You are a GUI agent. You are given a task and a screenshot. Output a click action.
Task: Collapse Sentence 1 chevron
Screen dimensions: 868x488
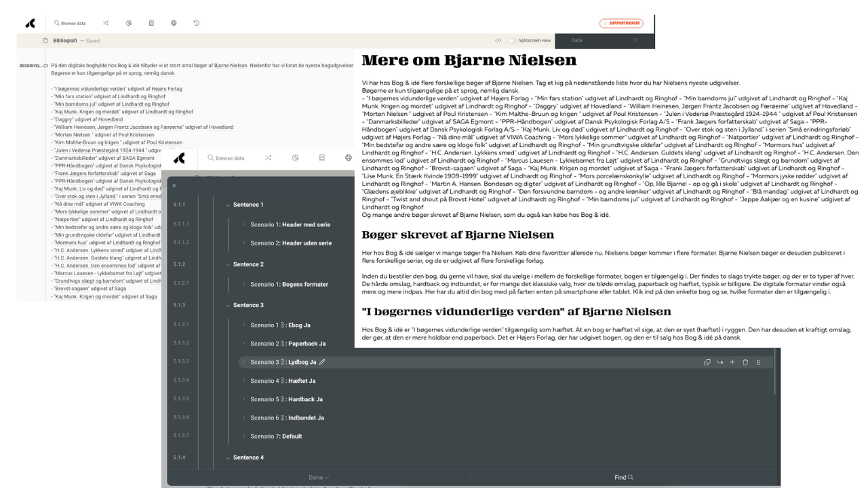tap(228, 205)
